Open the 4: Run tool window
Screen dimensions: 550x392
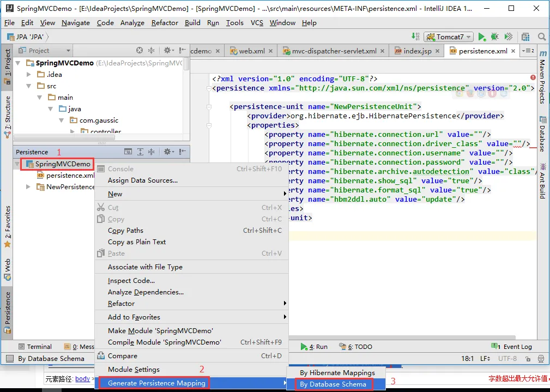pyautogui.click(x=315, y=347)
